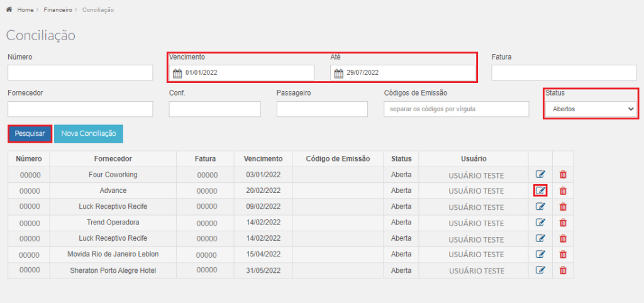Screen dimensions: 644x303
Task: Click the Nova Conciliação button
Action: [88, 134]
